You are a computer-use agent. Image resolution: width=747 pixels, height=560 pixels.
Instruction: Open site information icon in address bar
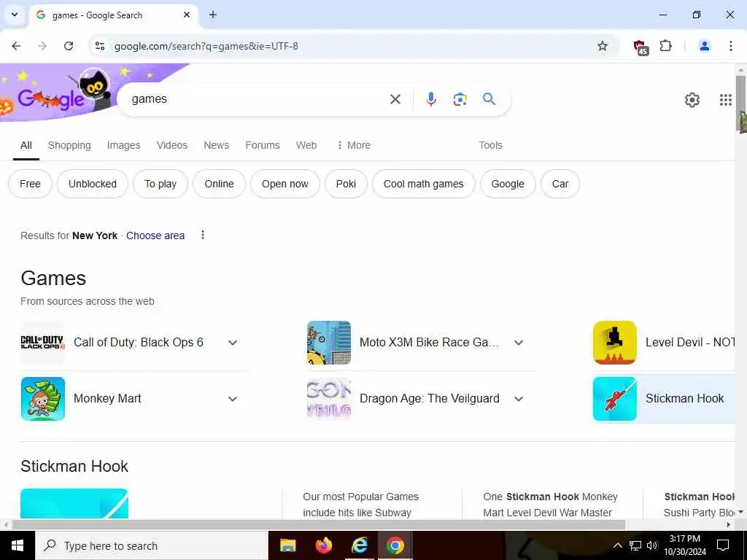pos(99,46)
